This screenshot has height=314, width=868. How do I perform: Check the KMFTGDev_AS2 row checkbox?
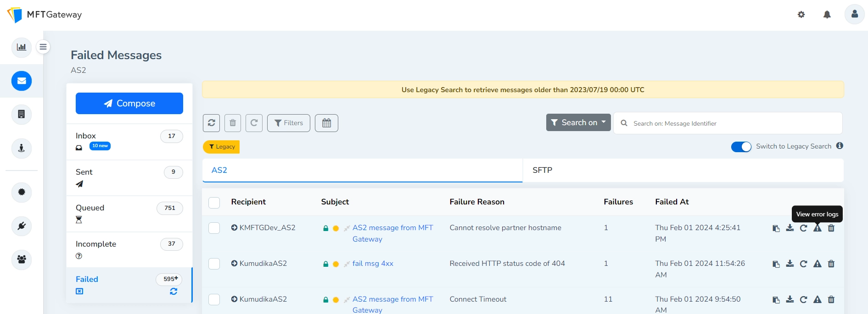pos(214,228)
